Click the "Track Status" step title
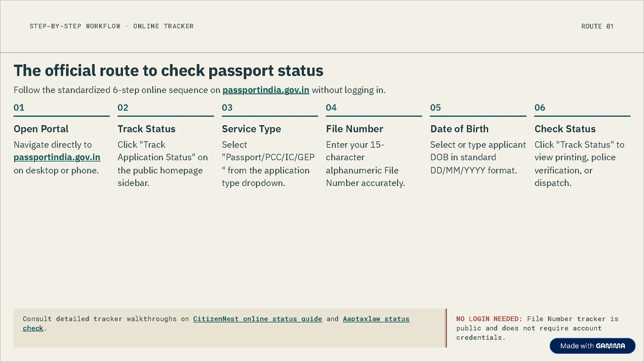 (x=147, y=129)
